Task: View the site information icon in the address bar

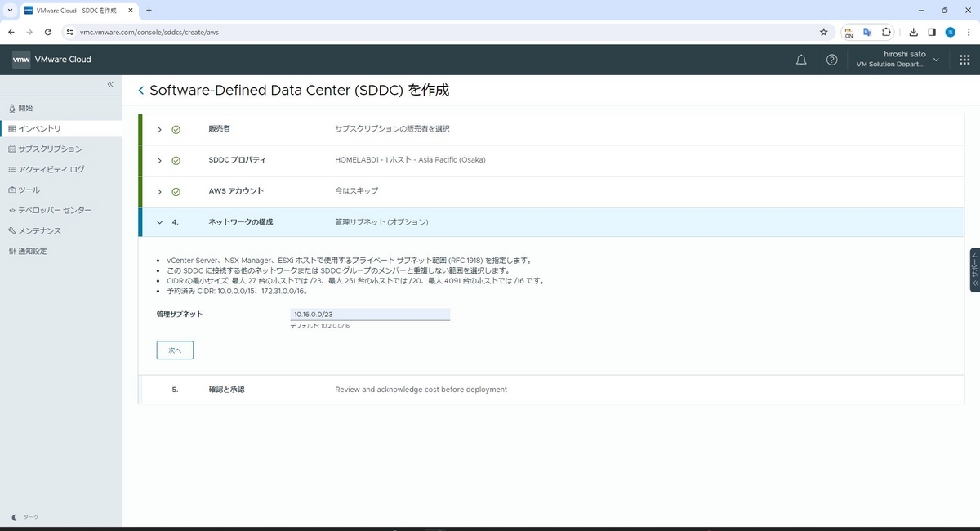Action: pos(70,32)
